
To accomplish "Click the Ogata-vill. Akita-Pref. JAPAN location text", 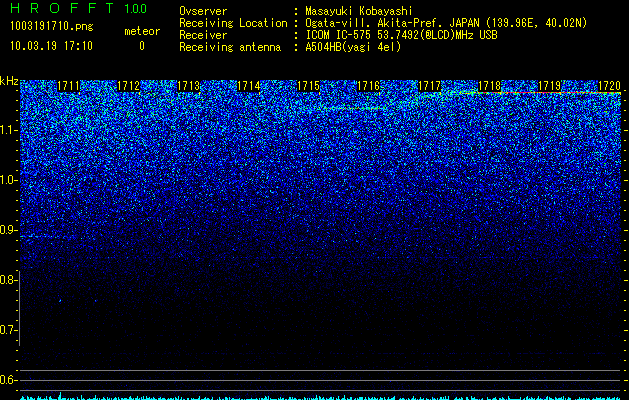I will 446,23.
